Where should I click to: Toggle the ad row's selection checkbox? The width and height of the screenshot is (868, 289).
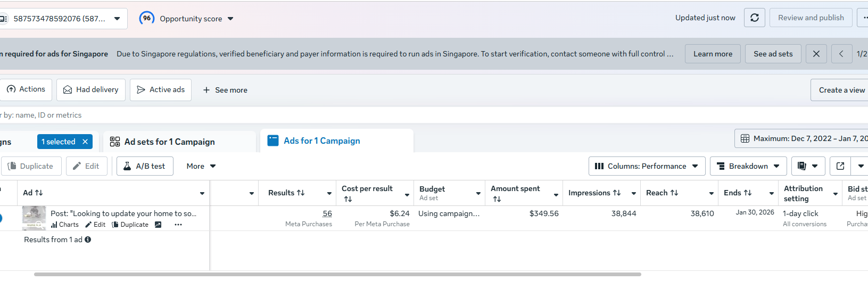pyautogui.click(x=1, y=218)
